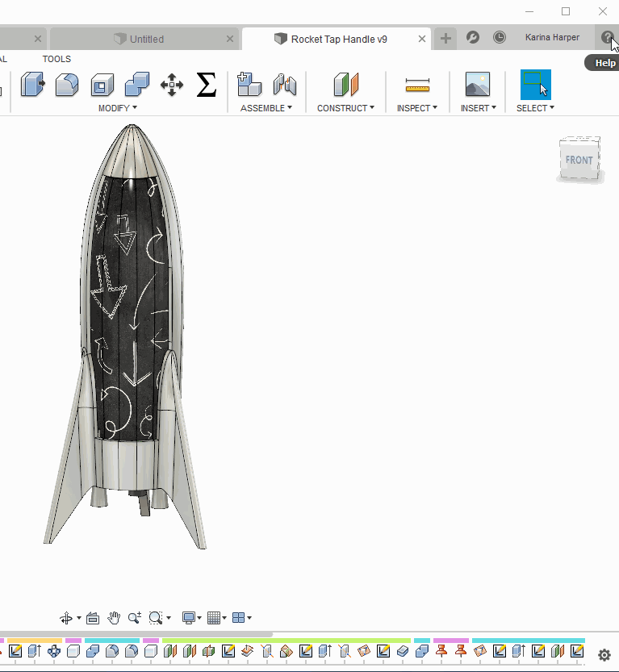Activate the Move/Copy arrows icon
The height and width of the screenshot is (672, 619).
point(172,85)
